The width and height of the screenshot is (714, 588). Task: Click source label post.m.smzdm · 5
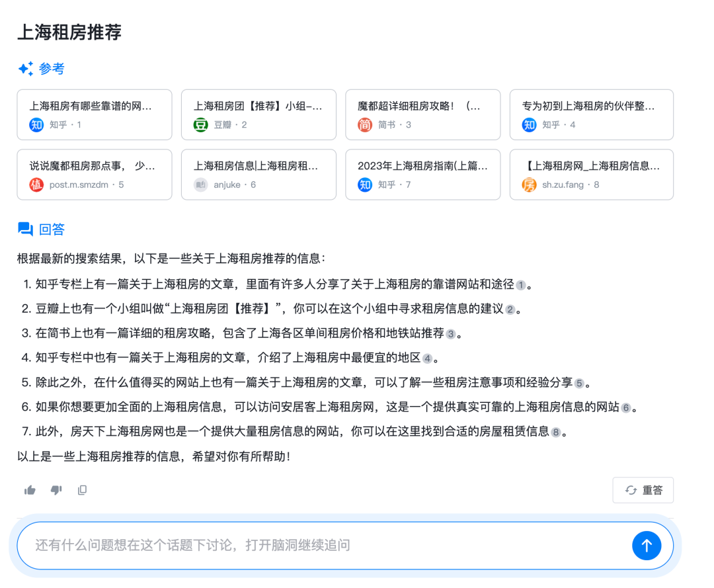(87, 185)
